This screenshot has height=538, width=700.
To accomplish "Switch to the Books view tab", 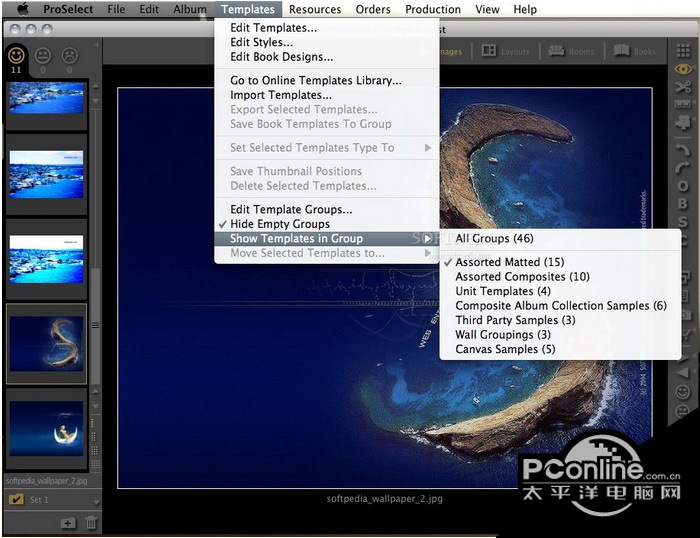I will 634,51.
